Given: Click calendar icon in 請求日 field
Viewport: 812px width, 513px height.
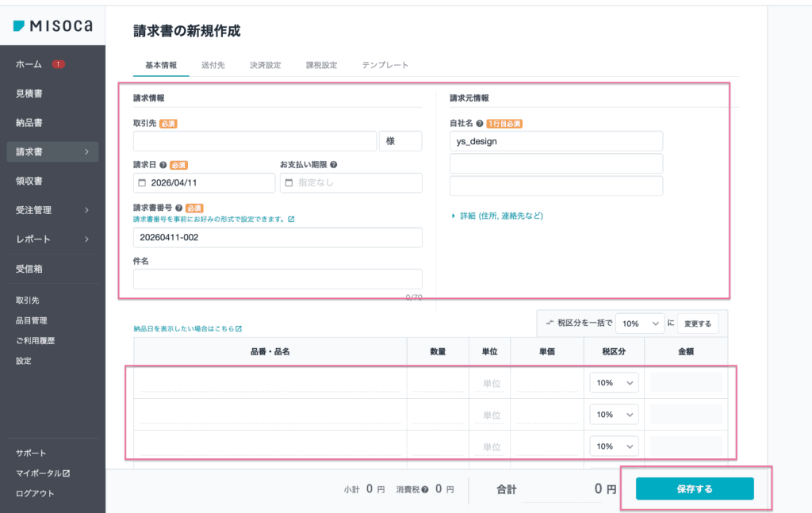Looking at the screenshot, I should click(142, 182).
